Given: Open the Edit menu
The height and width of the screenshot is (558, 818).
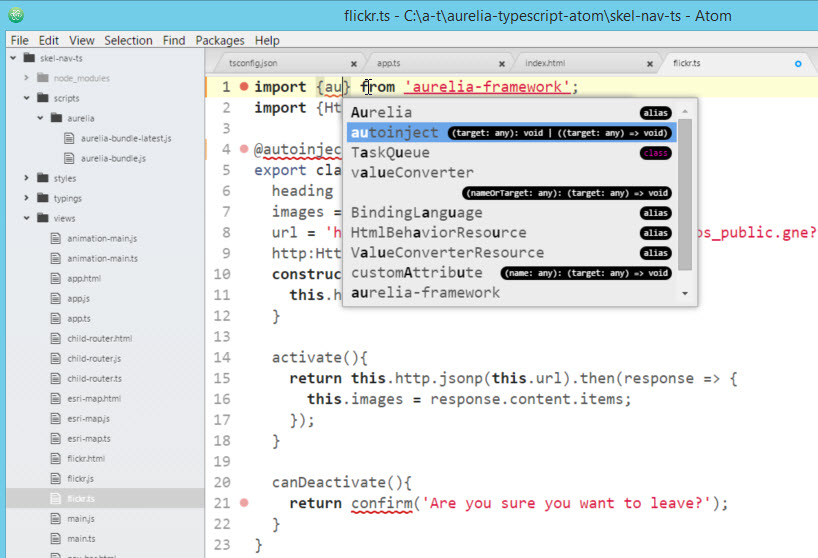Looking at the screenshot, I should [49, 40].
